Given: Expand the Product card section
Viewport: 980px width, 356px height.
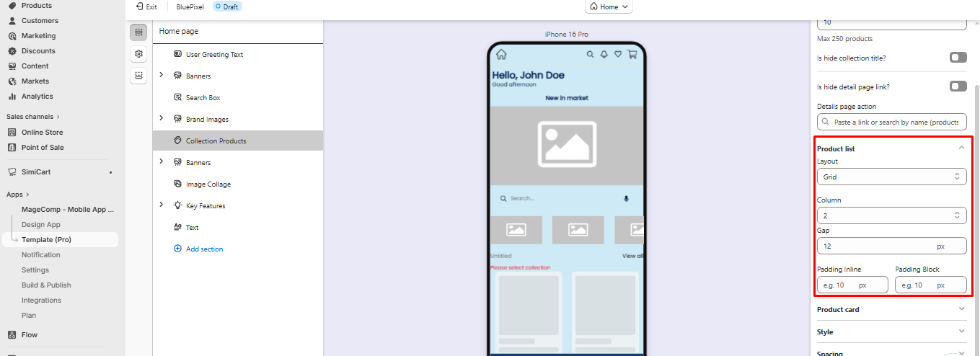Looking at the screenshot, I should coord(891,310).
